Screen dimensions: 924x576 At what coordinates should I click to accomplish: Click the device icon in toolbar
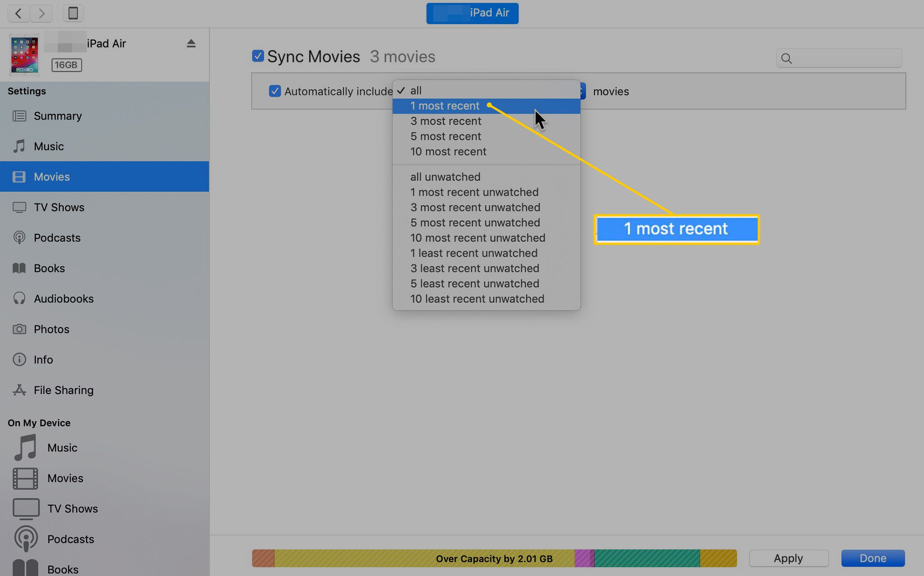(x=73, y=13)
